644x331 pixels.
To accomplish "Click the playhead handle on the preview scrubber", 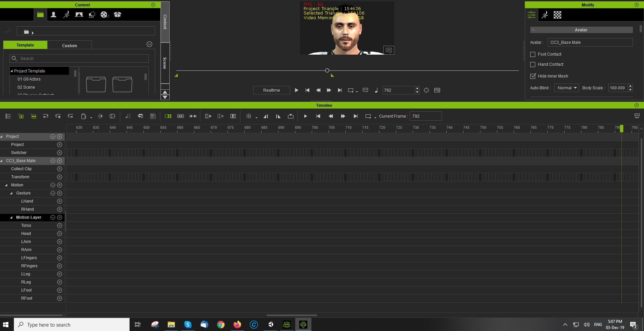I will 327,70.
